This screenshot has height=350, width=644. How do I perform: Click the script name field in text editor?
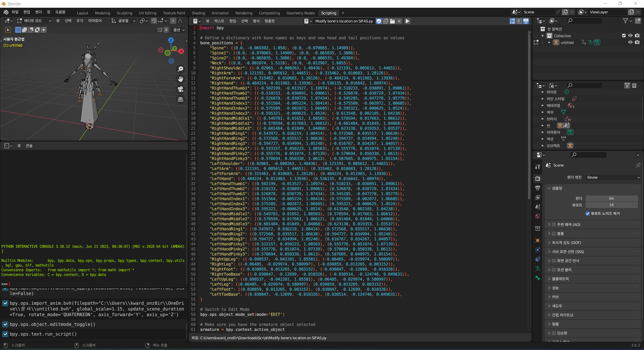click(344, 21)
